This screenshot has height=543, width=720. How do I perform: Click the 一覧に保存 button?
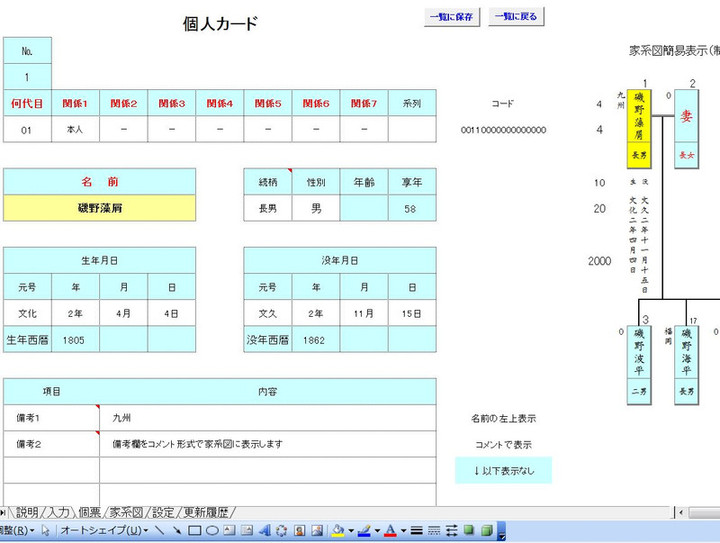point(453,17)
